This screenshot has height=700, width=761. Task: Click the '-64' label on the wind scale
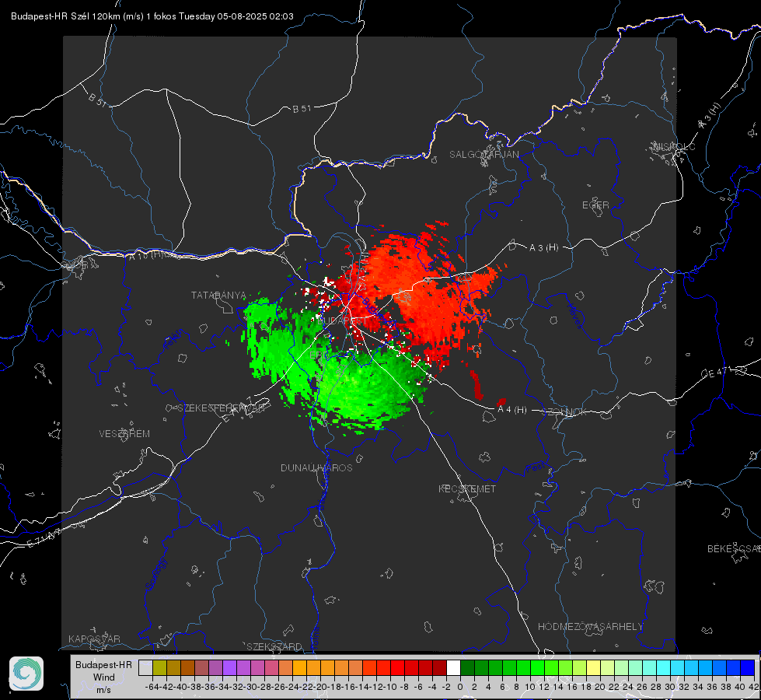tap(152, 687)
